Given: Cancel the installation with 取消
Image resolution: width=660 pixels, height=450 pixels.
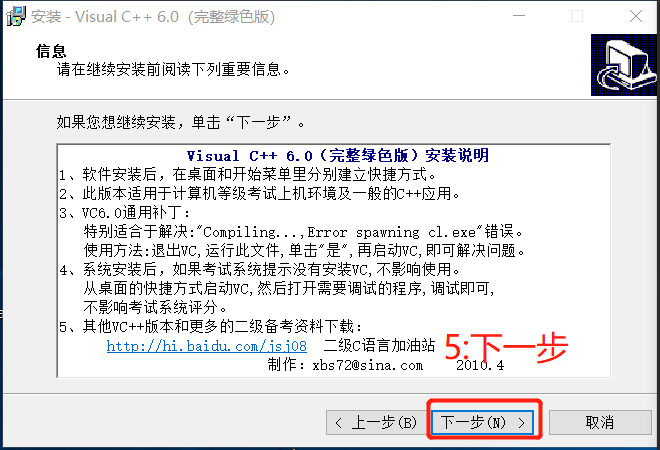Looking at the screenshot, I should (600, 422).
